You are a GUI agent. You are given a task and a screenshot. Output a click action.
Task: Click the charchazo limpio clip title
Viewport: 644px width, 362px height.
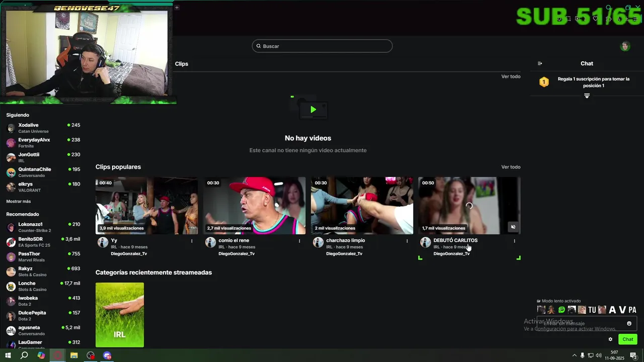pyautogui.click(x=345, y=240)
